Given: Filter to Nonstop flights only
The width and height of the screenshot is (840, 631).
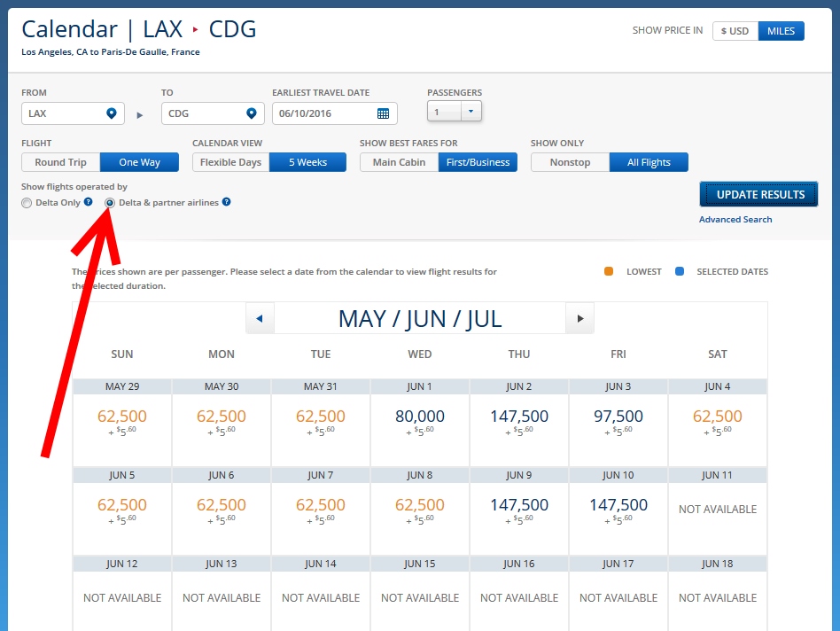Looking at the screenshot, I should click(x=570, y=162).
